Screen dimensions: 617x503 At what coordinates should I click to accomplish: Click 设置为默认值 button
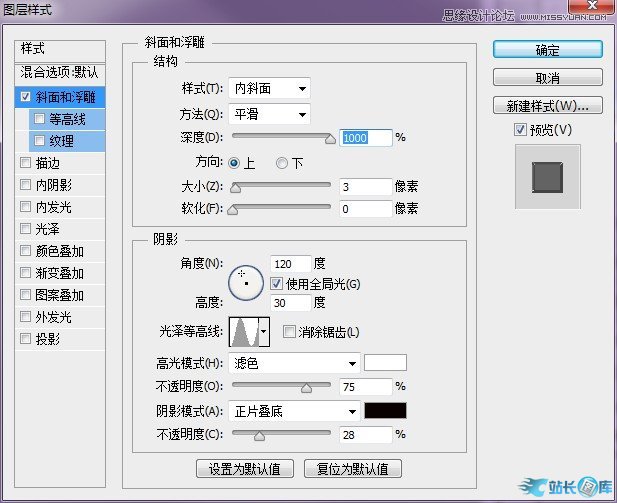[x=245, y=468]
